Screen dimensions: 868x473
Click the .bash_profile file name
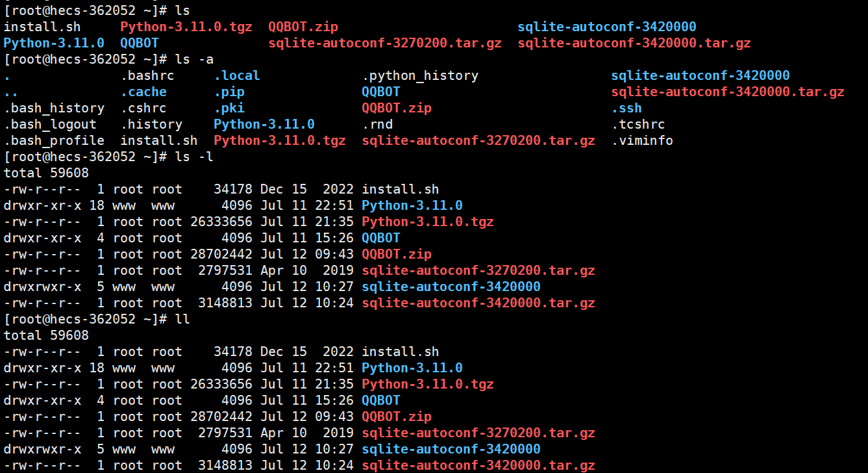coord(54,140)
